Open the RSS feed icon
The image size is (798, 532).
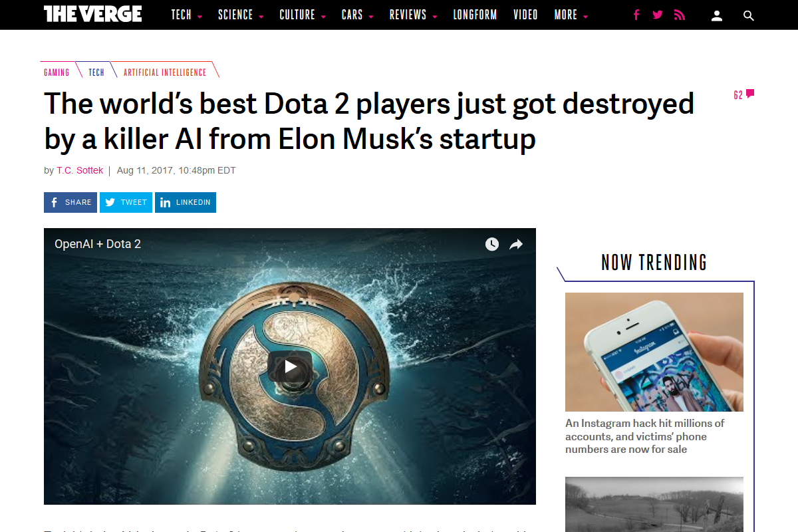coord(679,15)
